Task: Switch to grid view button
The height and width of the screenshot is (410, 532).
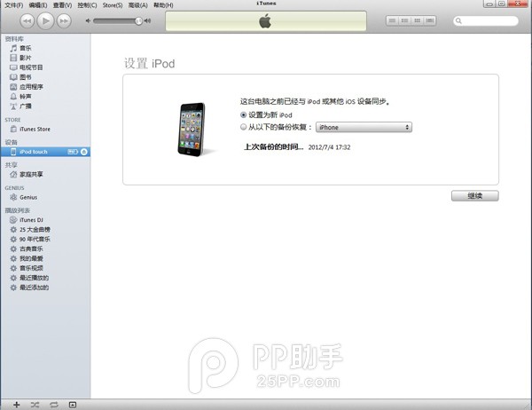Action: click(418, 20)
